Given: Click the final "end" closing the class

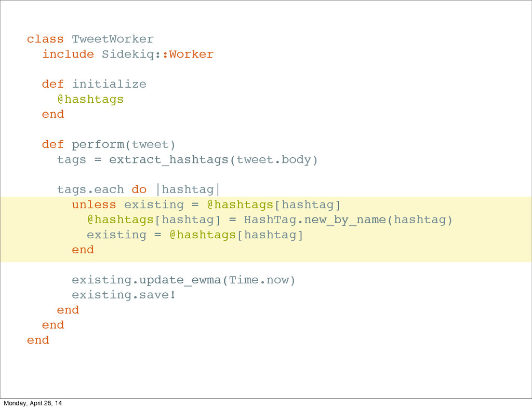Looking at the screenshot, I should point(38,340).
